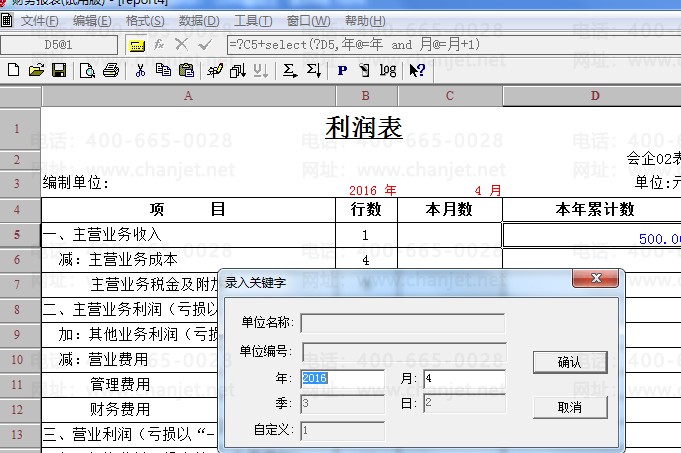Viewport: 681px width, 453px height.
Task: Select column D header
Action: [592, 96]
